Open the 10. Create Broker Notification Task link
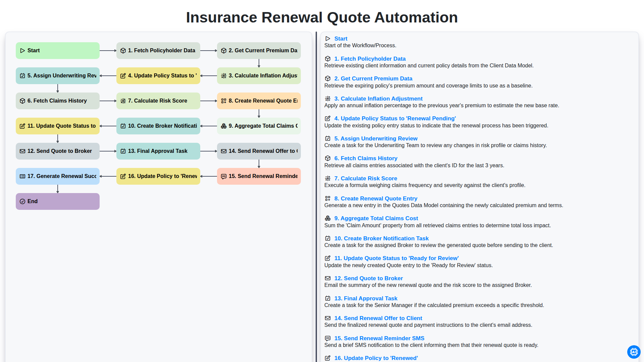644x362 pixels. (x=381, y=238)
